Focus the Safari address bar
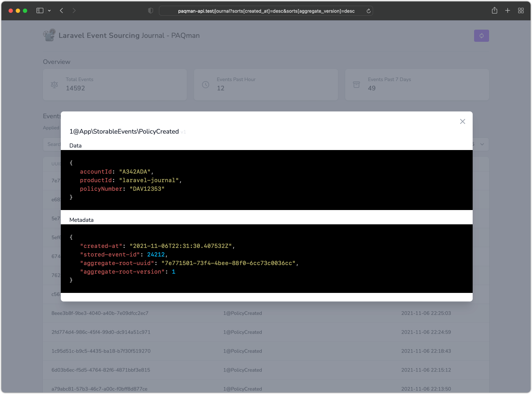The image size is (532, 394). 266,11
